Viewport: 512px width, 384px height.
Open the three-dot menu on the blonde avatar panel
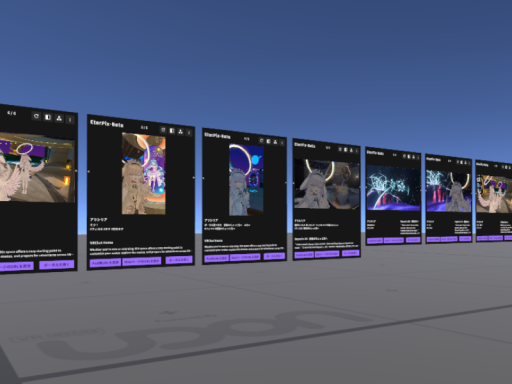(189, 133)
